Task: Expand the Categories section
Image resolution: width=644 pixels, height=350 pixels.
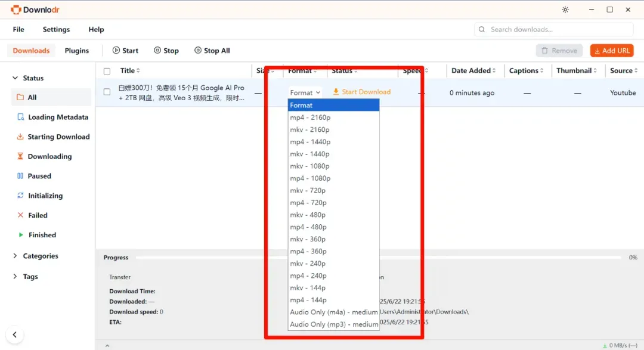Action: click(x=15, y=256)
